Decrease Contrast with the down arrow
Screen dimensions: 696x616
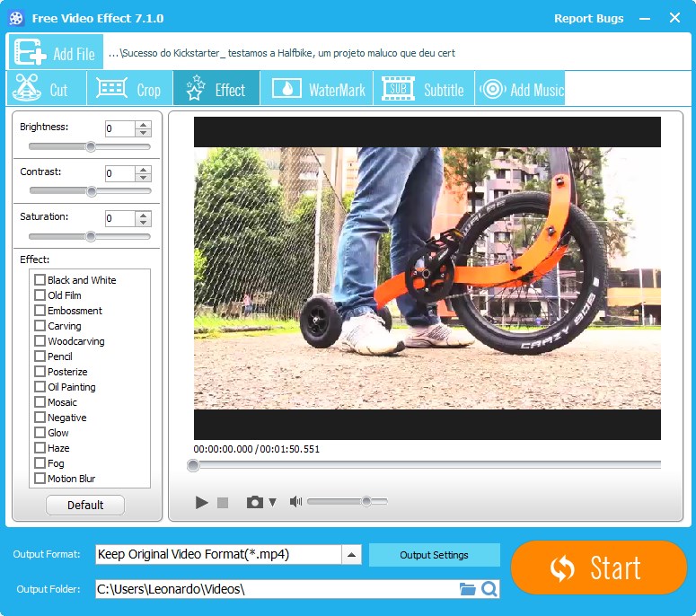(143, 178)
